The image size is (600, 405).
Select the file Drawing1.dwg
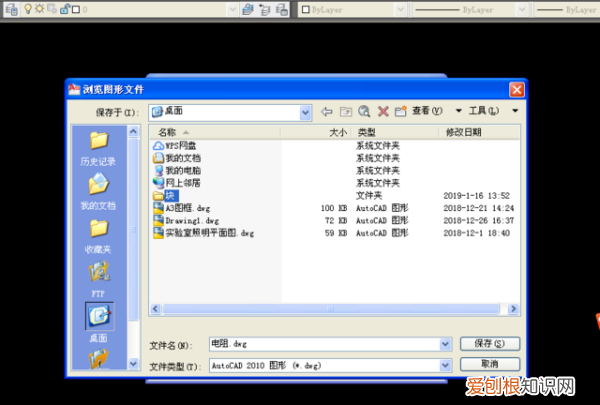tap(192, 221)
